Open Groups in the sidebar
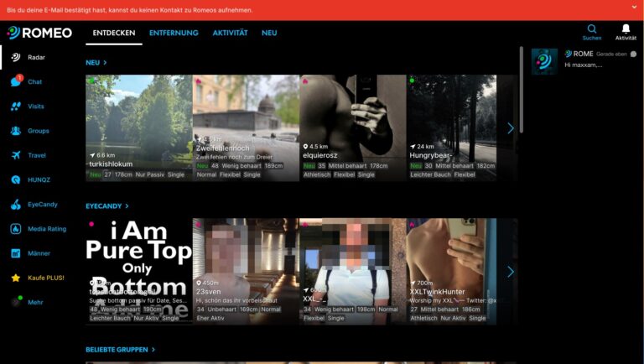The height and width of the screenshot is (364, 644). point(39,131)
